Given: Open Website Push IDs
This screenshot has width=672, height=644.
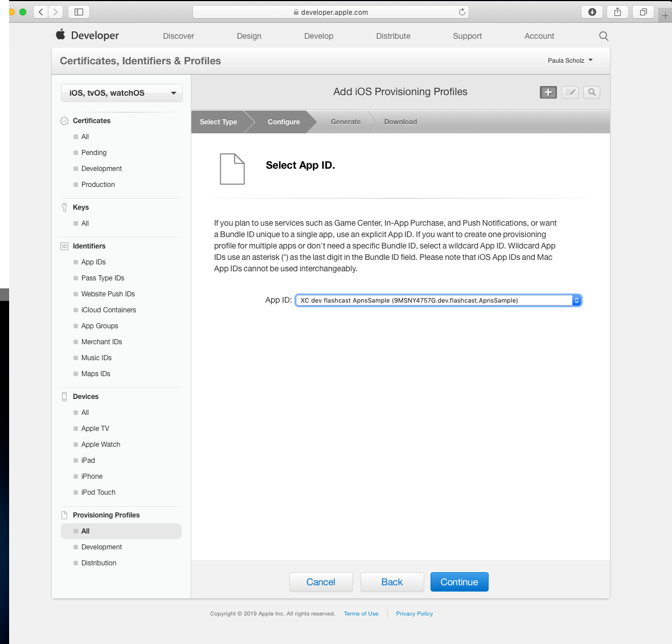Looking at the screenshot, I should click(108, 294).
